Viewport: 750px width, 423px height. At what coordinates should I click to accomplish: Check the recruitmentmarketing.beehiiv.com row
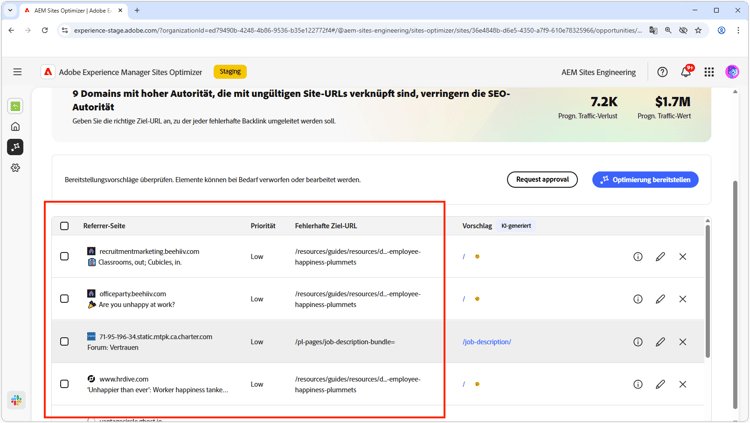point(64,256)
